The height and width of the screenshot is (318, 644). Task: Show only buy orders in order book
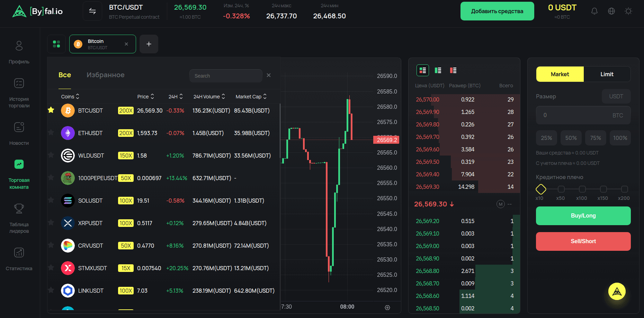[438, 70]
